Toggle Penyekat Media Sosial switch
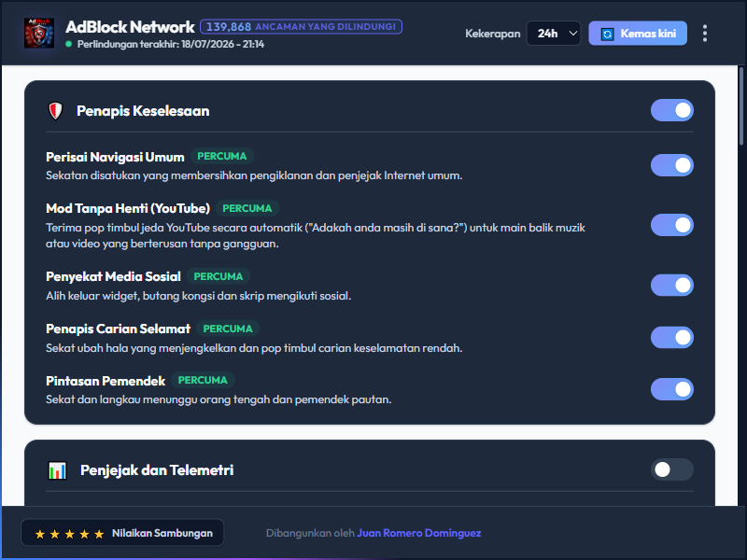 pyautogui.click(x=671, y=286)
